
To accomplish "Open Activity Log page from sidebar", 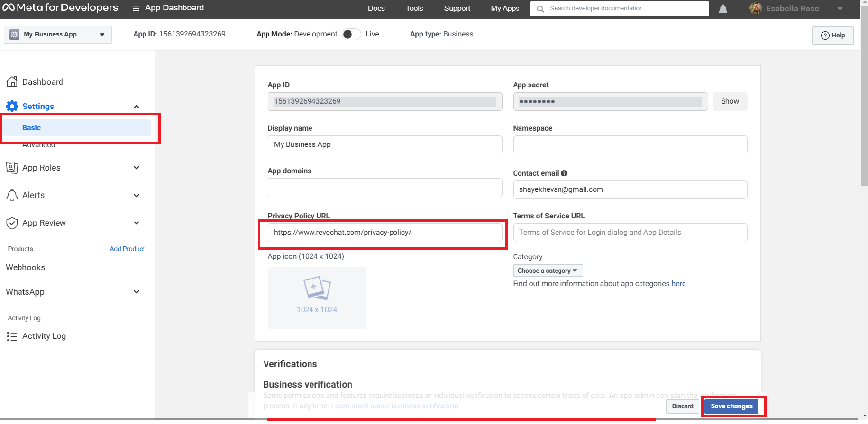I will (44, 336).
